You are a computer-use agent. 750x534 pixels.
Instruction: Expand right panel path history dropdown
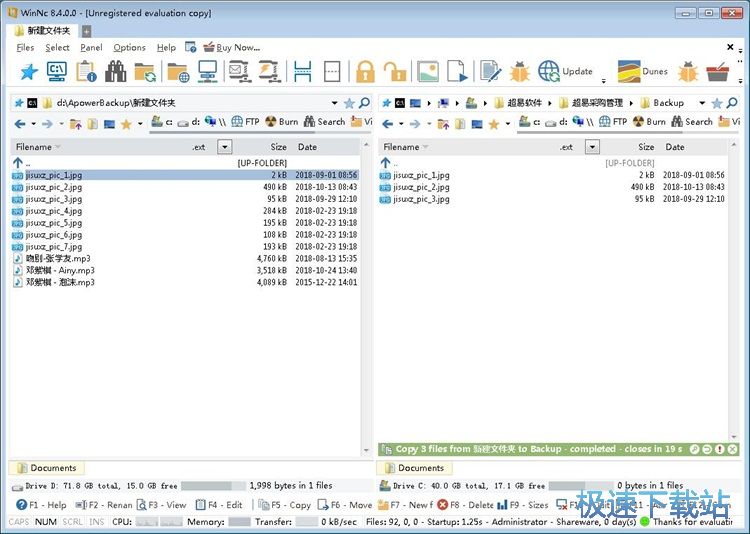coord(701,102)
